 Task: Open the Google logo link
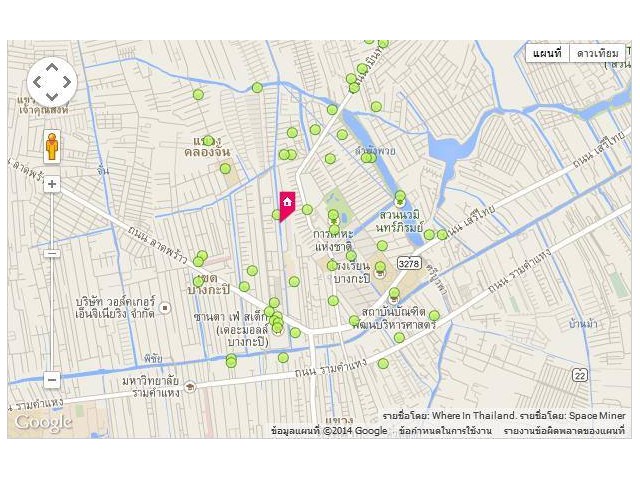click(x=44, y=422)
